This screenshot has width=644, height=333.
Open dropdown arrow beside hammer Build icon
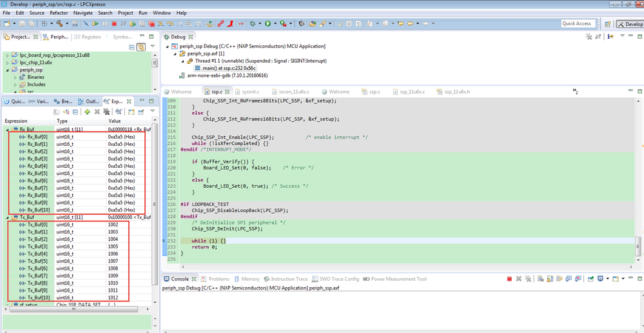point(67,24)
